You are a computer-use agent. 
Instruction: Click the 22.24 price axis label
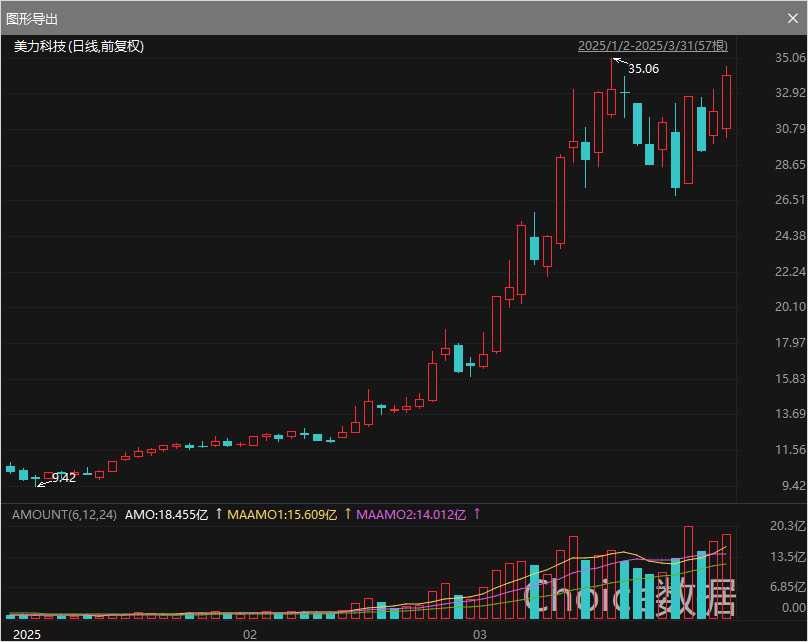point(790,272)
